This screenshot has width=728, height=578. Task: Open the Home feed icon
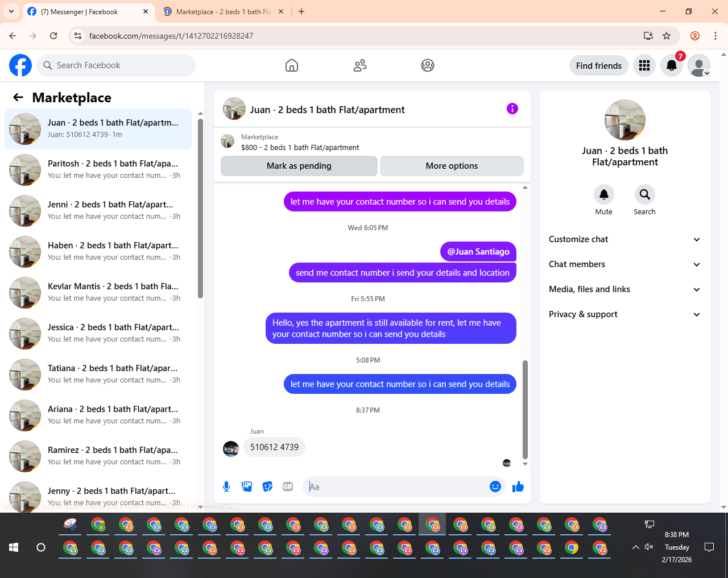click(x=292, y=65)
